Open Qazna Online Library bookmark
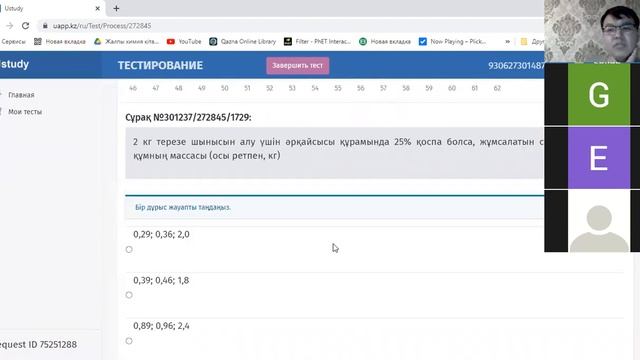This screenshot has width=640, height=360. 243,42
